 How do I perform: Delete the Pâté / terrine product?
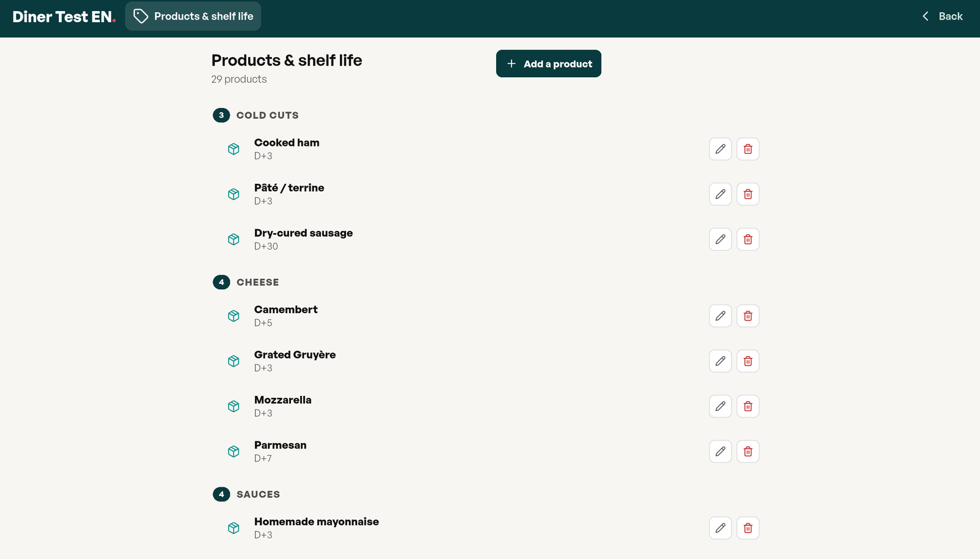point(748,194)
